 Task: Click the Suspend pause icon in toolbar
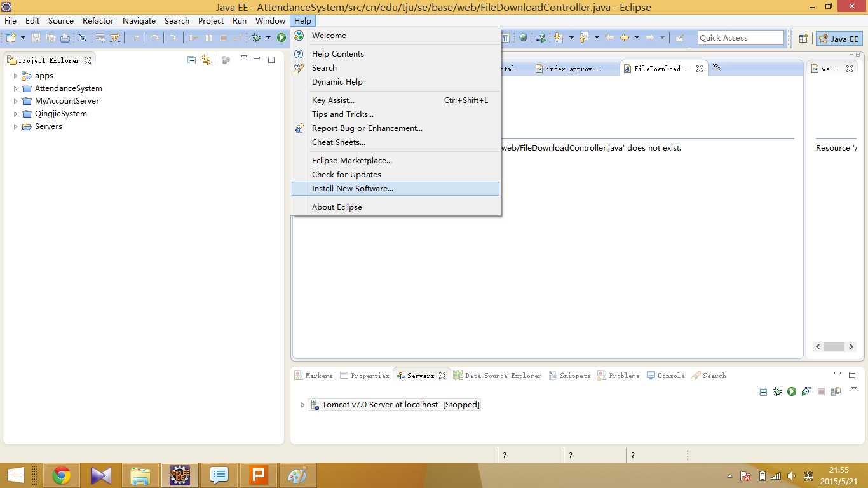208,38
